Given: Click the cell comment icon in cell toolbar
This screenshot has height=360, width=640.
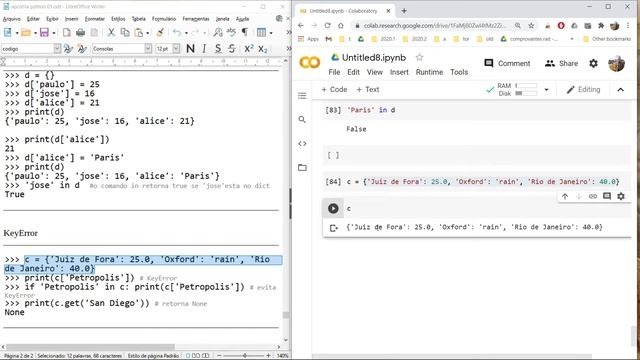Looking at the screenshot, I should click(607, 196).
